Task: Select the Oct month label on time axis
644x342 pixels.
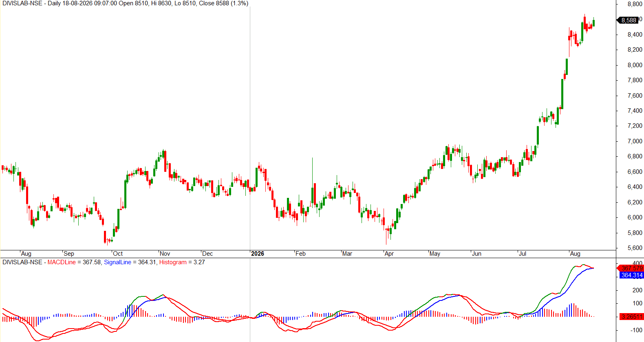Action: (118, 254)
